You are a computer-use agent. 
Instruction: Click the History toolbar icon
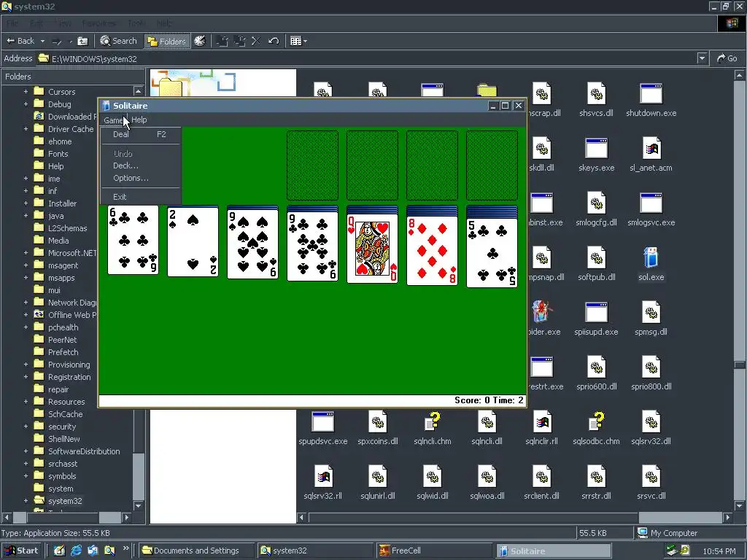(200, 41)
